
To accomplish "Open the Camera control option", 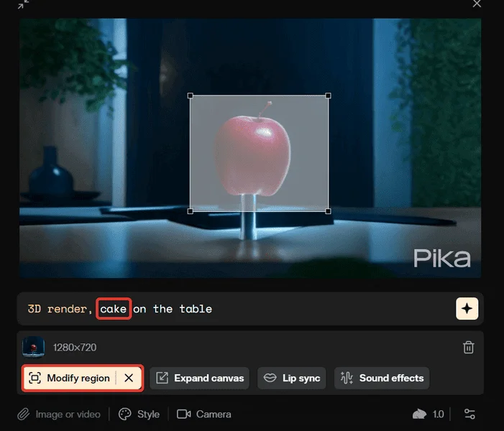I will pyautogui.click(x=203, y=414).
